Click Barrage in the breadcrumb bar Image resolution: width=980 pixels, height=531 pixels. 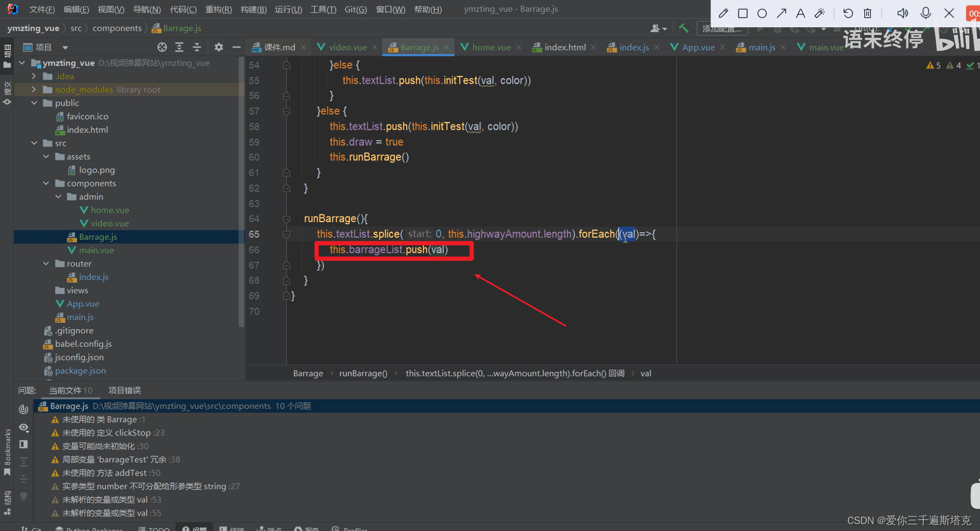308,373
